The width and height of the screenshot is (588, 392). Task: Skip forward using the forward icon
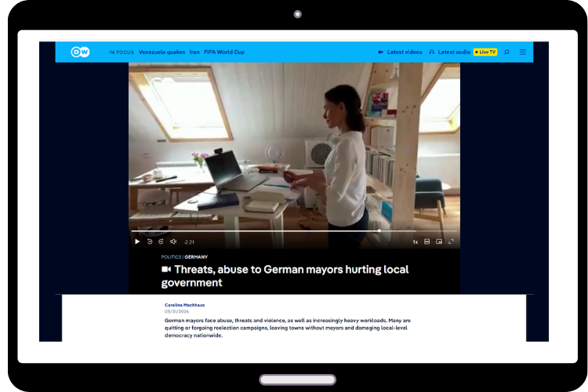pyautogui.click(x=161, y=241)
